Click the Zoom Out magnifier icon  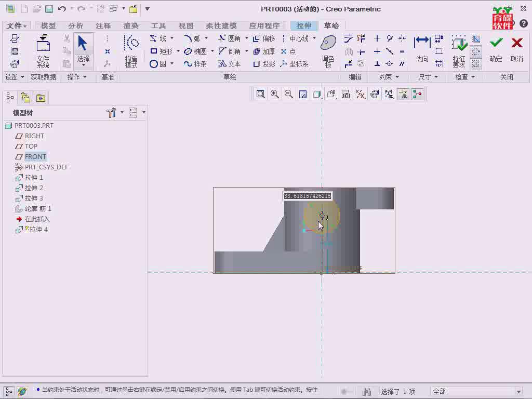point(289,94)
